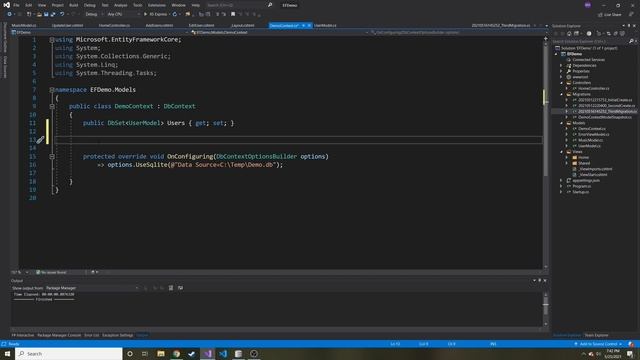This screenshot has height=360, width=640.
Task: Open the Build menu
Action: click(73, 5)
